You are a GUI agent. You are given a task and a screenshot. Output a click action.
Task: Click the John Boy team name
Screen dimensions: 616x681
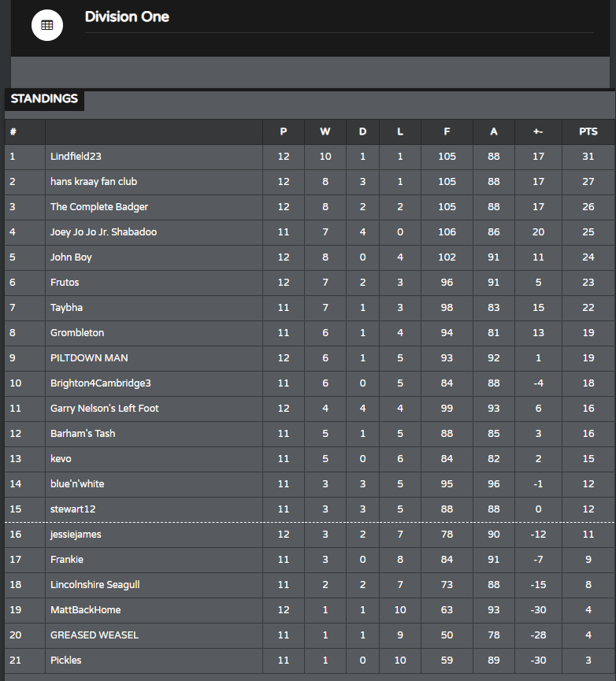coord(71,257)
